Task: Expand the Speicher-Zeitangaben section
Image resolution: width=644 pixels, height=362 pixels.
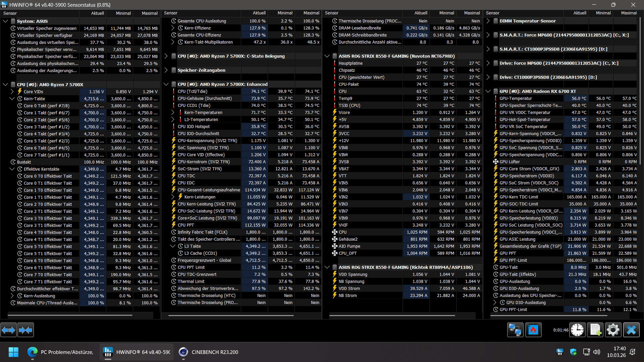Action: (166, 70)
